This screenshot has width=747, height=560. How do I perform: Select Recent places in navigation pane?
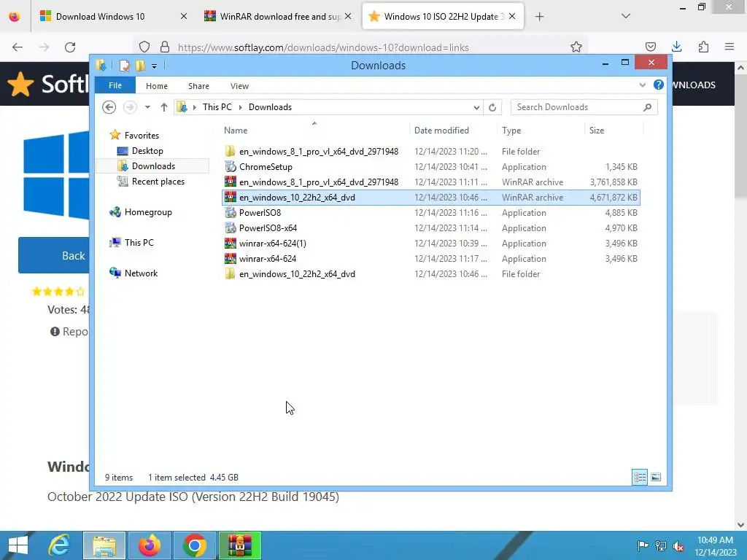coord(158,182)
